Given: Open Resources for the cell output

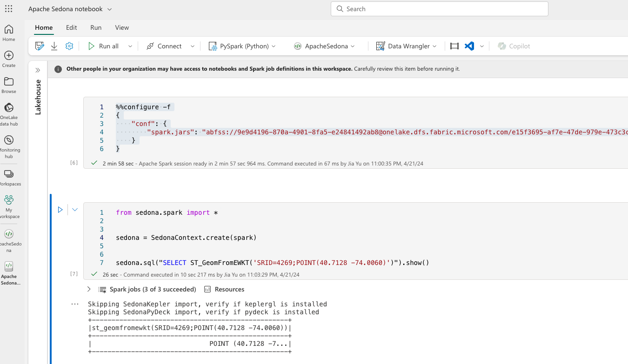Looking at the screenshot, I should (224, 289).
